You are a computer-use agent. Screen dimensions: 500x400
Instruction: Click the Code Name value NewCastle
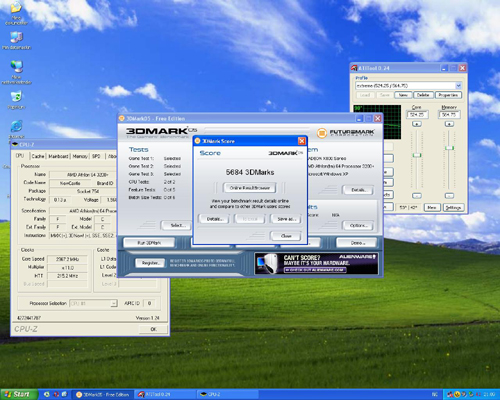(70, 183)
